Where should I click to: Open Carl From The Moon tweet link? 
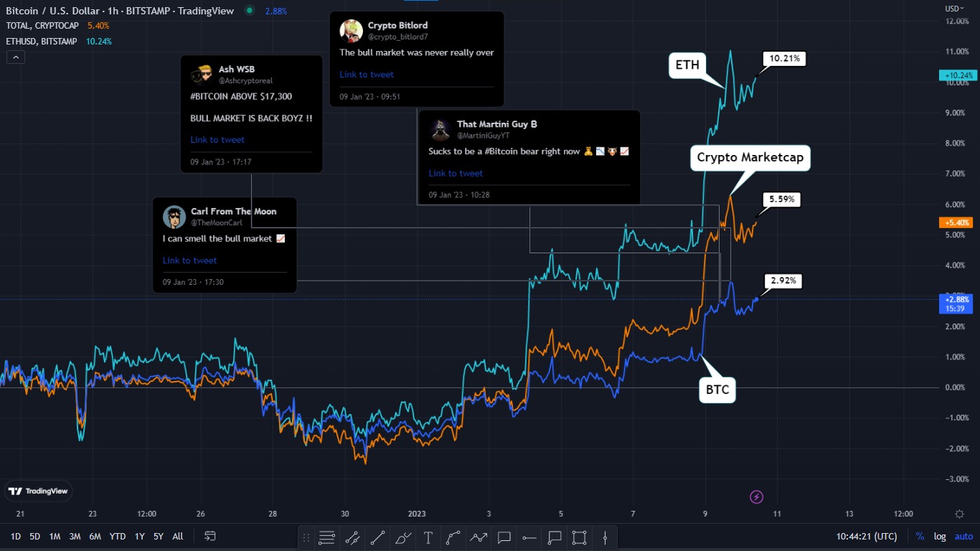pos(189,260)
